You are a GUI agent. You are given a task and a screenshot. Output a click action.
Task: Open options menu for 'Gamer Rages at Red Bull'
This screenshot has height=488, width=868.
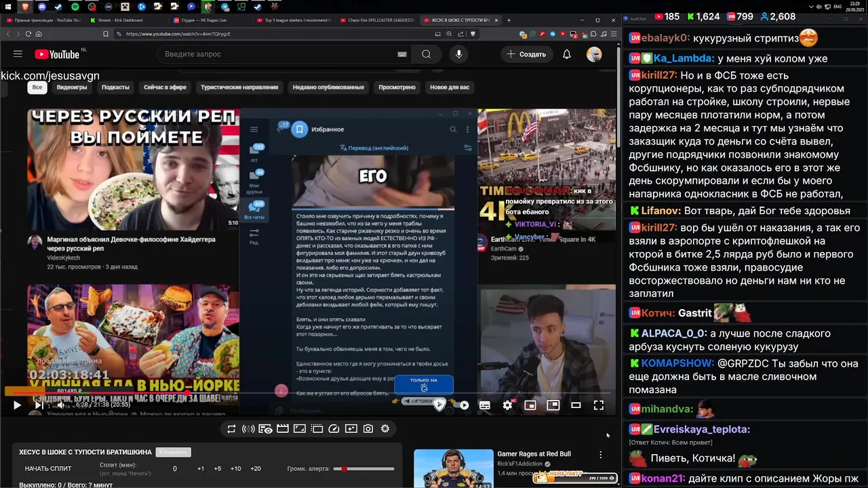pyautogui.click(x=600, y=455)
